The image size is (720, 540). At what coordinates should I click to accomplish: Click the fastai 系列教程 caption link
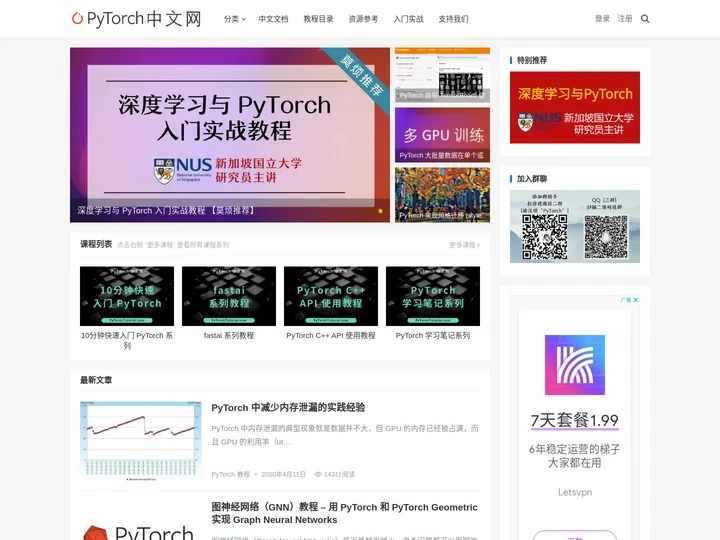229,336
